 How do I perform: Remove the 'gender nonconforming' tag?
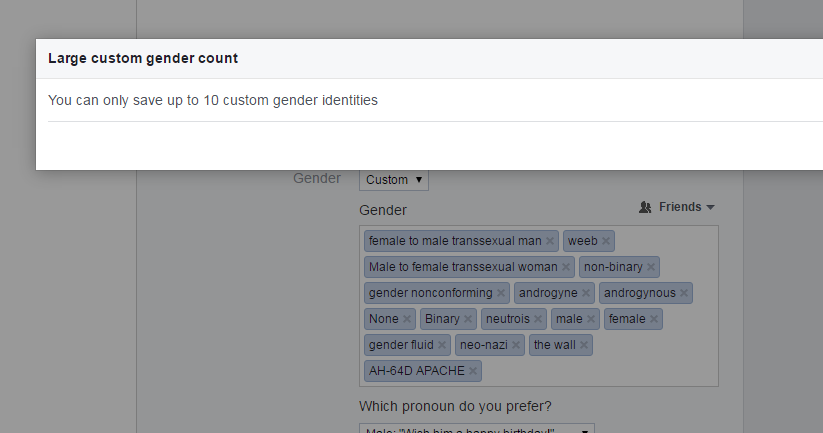[501, 293]
